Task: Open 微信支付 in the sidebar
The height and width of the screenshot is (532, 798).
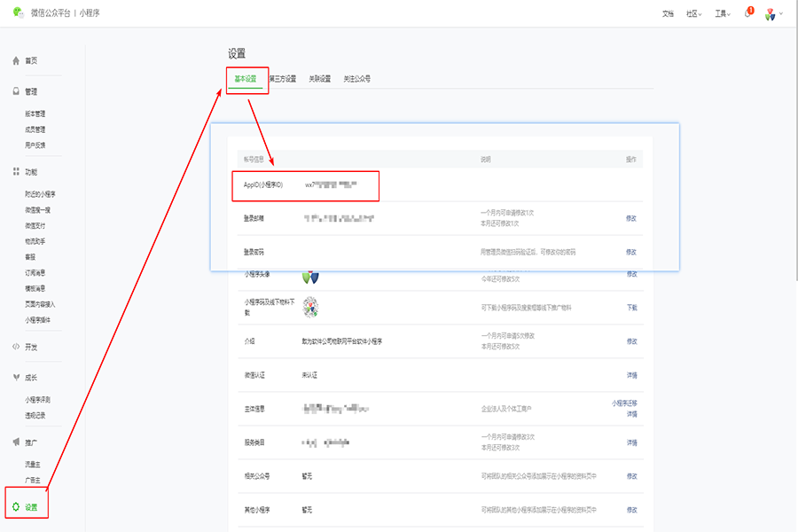Action: point(37,225)
